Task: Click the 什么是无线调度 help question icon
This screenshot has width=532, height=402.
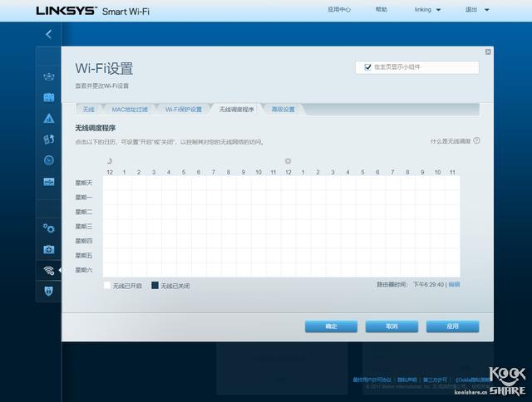Action: (476, 140)
